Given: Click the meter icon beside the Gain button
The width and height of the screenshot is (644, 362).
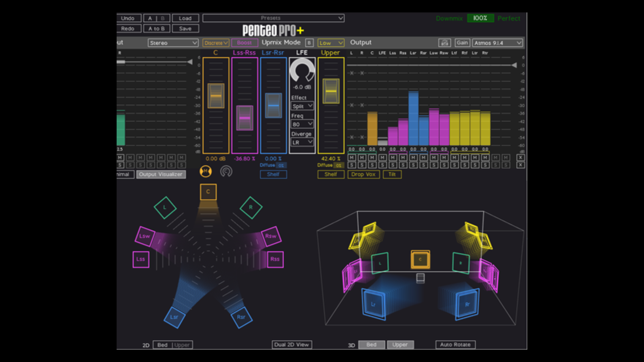Looking at the screenshot, I should point(444,43).
